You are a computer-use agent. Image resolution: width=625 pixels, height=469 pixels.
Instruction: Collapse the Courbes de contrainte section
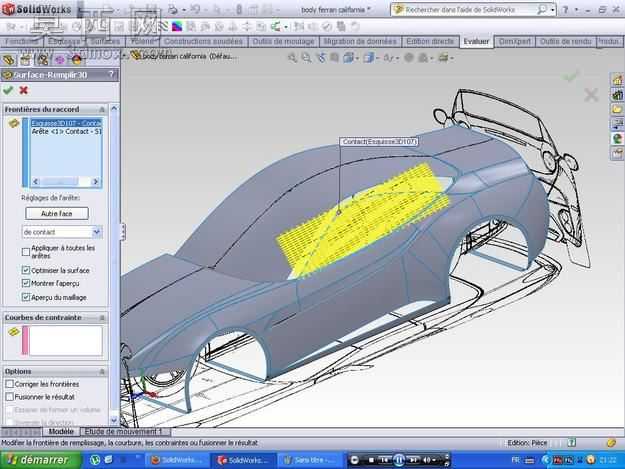tap(102, 318)
